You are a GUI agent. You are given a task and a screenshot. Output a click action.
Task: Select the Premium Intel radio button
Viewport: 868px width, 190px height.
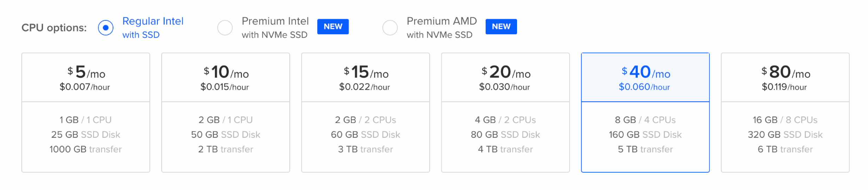225,27
